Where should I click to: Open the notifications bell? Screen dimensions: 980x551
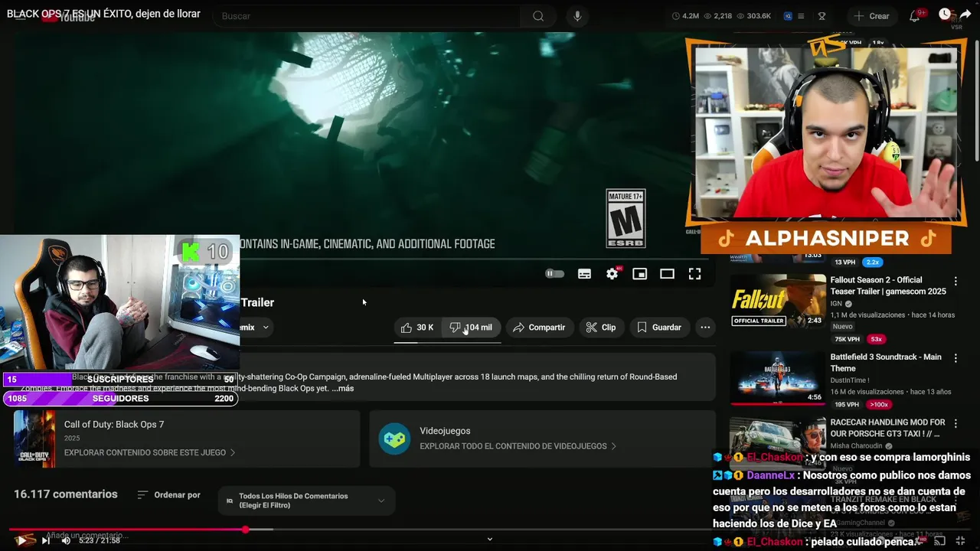pos(914,16)
